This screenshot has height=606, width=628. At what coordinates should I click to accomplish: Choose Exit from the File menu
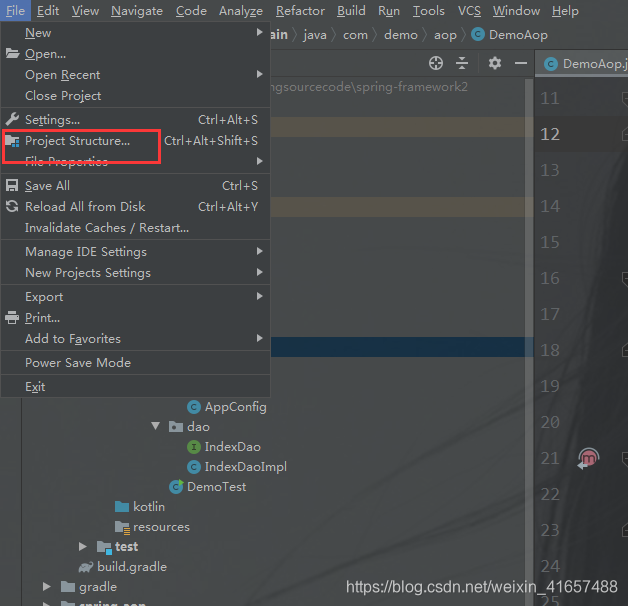point(135,387)
